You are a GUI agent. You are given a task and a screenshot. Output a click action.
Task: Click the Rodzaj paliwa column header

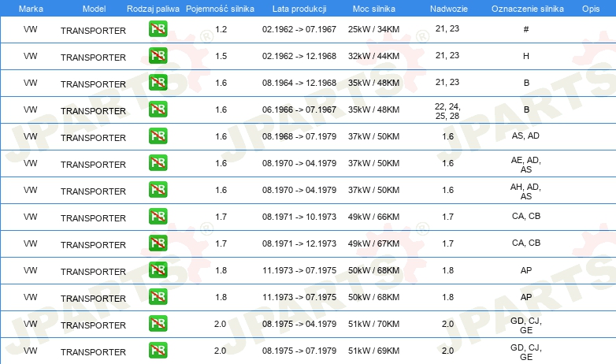click(153, 9)
